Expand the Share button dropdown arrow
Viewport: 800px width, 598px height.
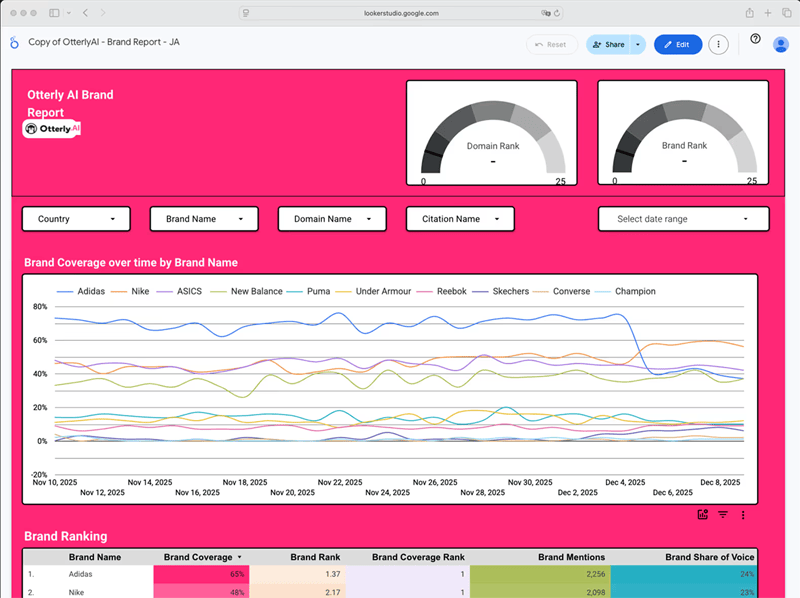pos(637,44)
